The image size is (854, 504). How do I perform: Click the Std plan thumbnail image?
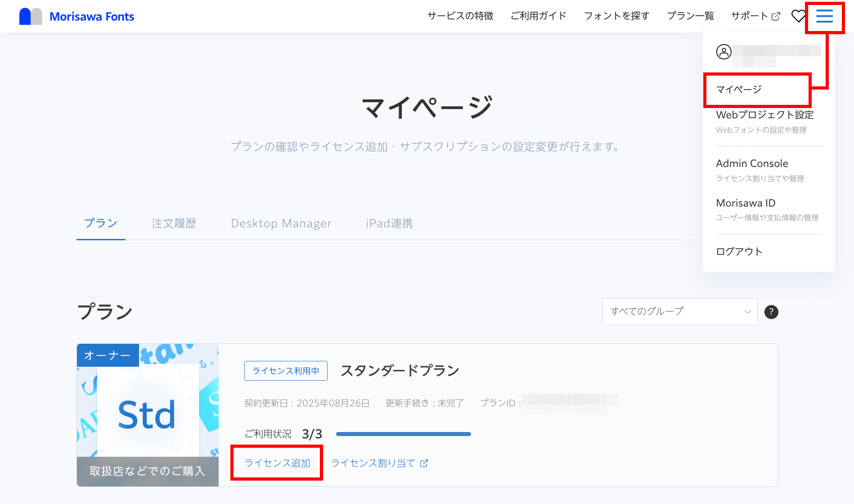coord(148,415)
